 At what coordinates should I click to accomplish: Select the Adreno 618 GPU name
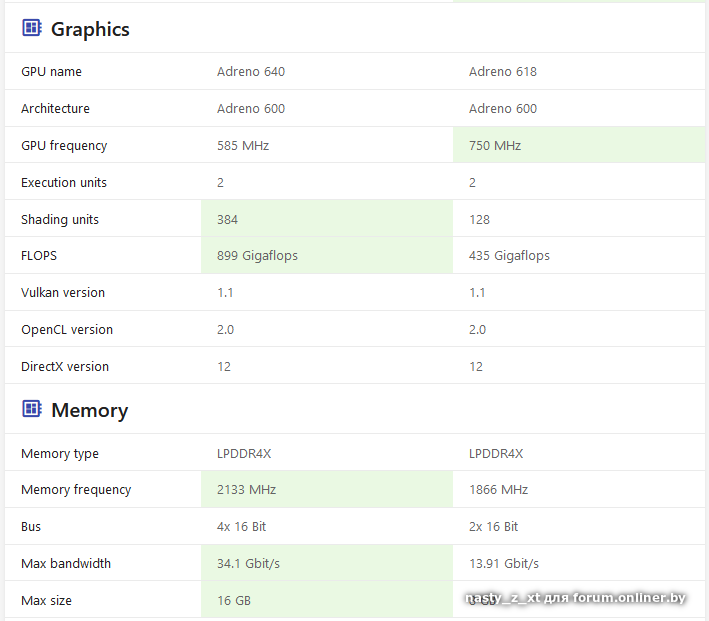tap(503, 72)
